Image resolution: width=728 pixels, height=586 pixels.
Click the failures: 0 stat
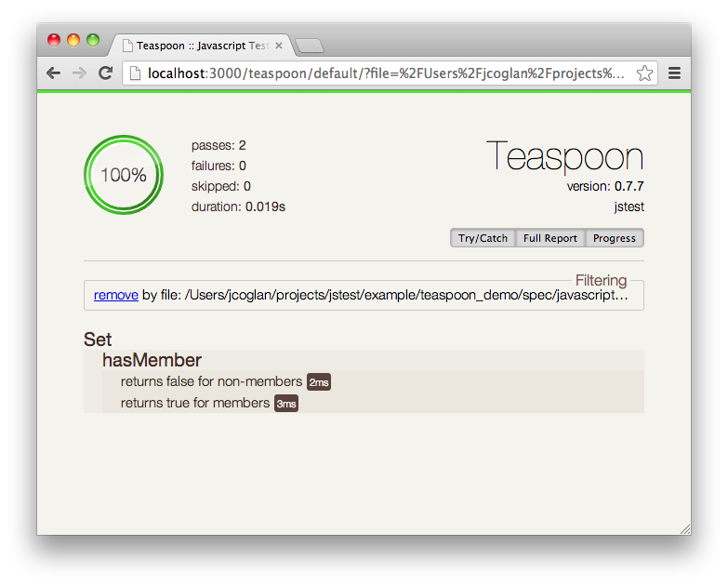218,166
